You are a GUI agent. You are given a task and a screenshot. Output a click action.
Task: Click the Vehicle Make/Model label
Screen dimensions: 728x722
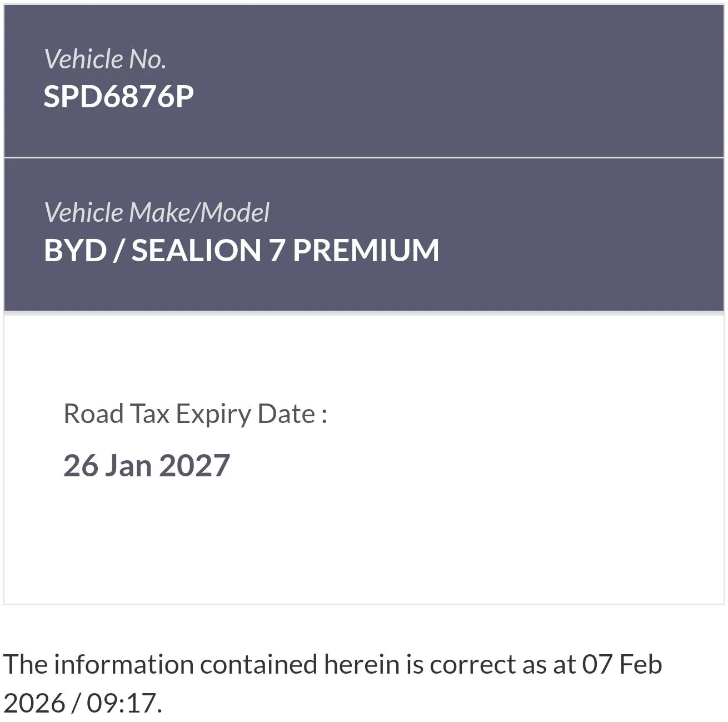pos(156,212)
